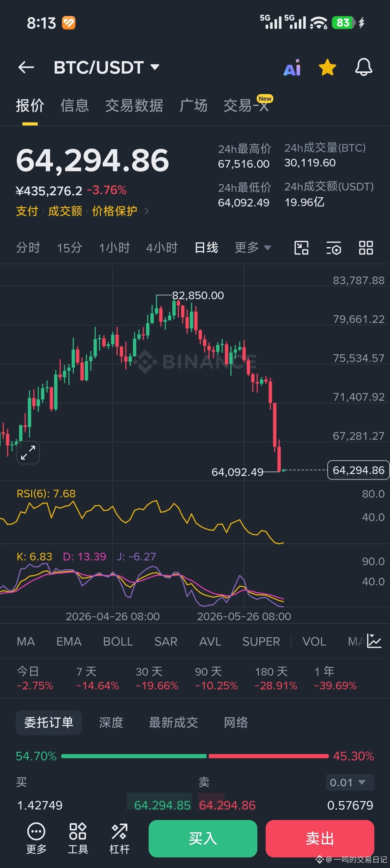
Task: Tap the 30 天 -19.66% change
Action: [157, 678]
